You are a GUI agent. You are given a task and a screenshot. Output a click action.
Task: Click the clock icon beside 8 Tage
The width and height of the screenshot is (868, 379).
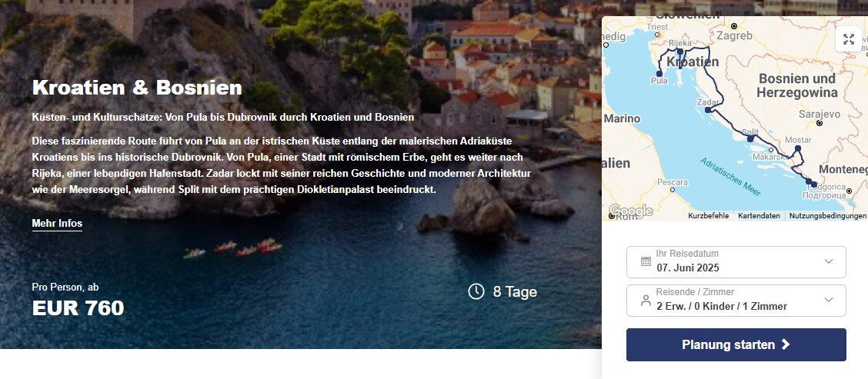tap(476, 291)
